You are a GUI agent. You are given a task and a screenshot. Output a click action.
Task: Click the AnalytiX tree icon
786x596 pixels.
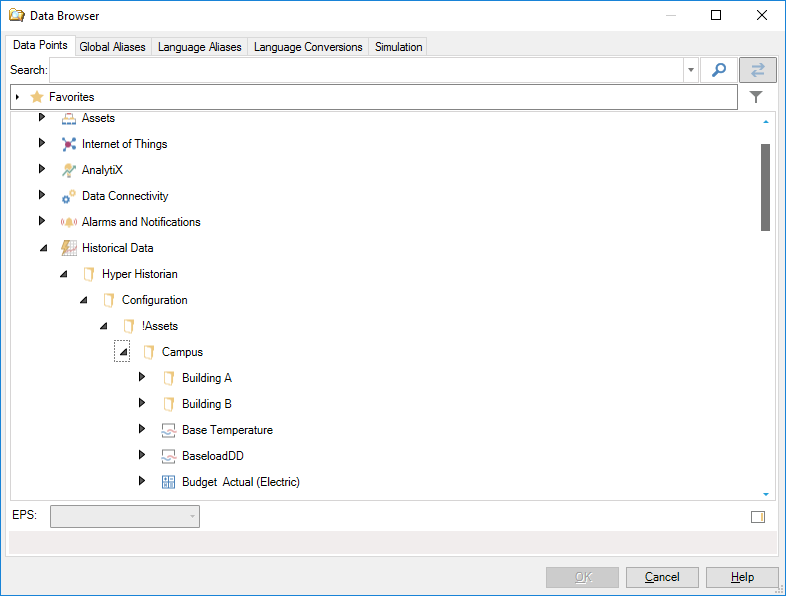pyautogui.click(x=69, y=170)
